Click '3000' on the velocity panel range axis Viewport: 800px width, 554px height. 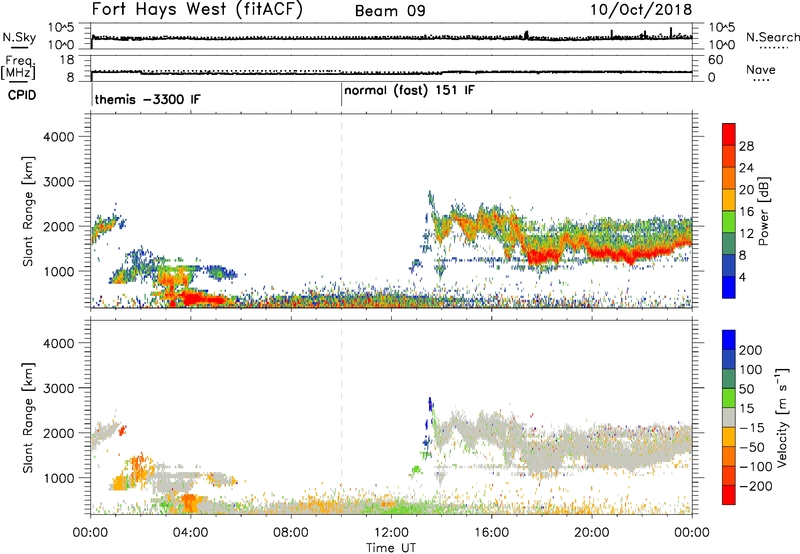(x=58, y=388)
